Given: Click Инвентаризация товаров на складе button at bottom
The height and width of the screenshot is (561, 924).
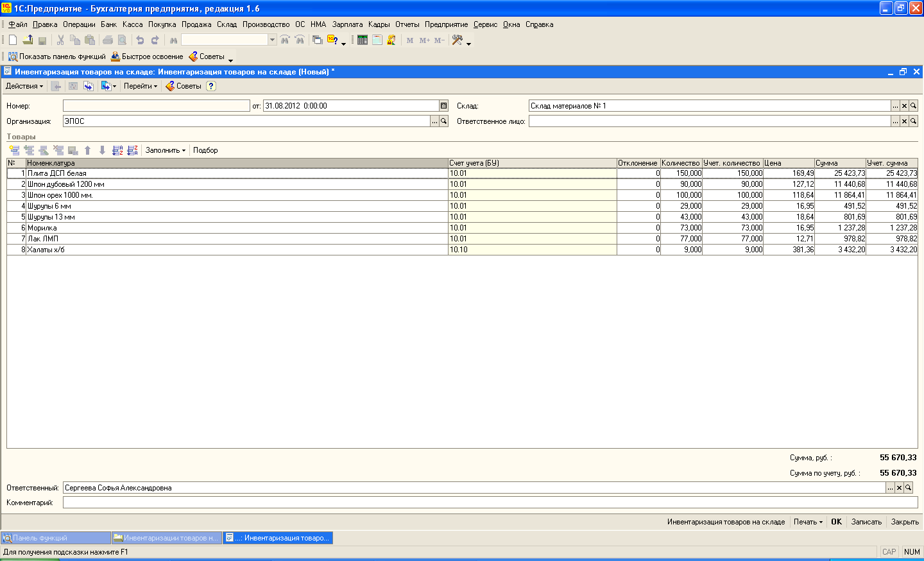Looking at the screenshot, I should click(x=726, y=522).
